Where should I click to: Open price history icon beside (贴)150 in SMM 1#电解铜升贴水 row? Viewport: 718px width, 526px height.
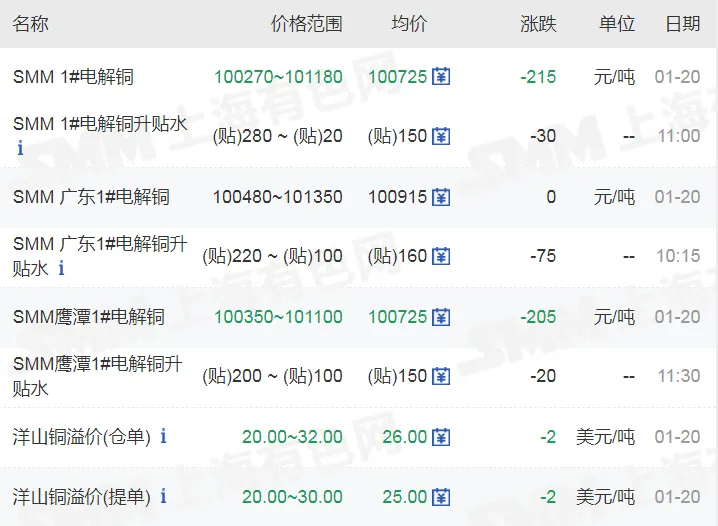click(x=441, y=136)
